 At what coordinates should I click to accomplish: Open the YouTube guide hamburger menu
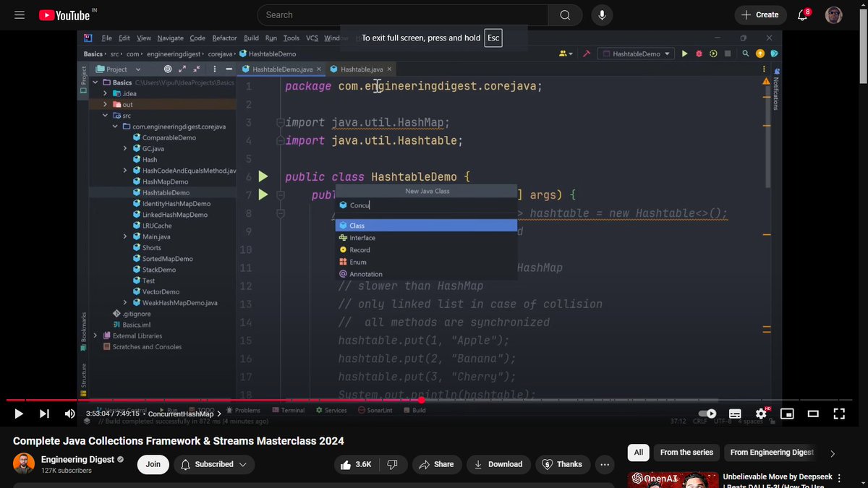(20, 14)
